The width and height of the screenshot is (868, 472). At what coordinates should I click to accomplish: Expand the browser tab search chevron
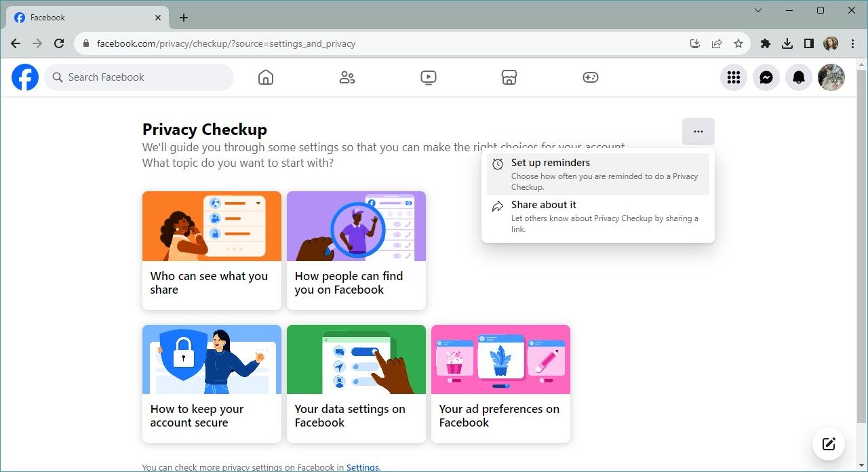(757, 10)
